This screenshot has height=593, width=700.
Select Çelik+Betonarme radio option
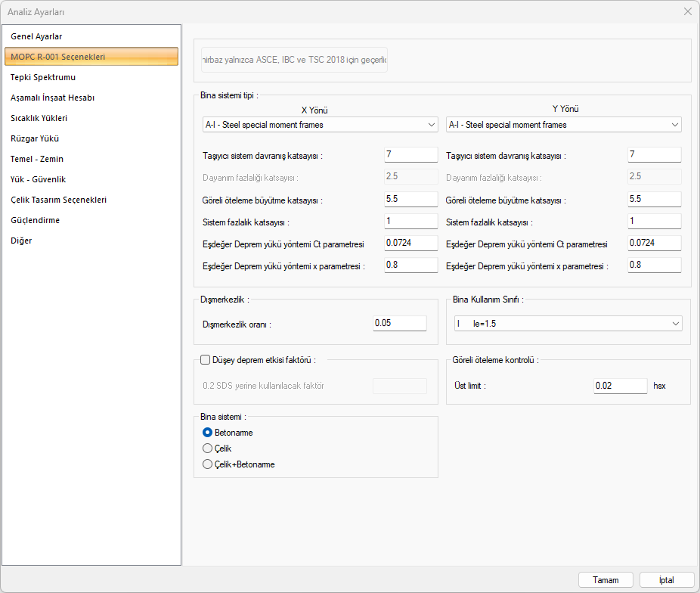pyautogui.click(x=208, y=464)
